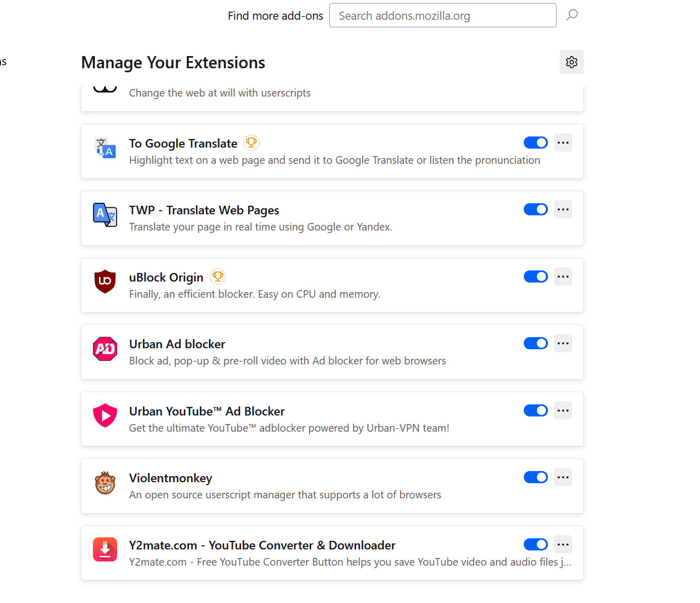Click the TWP Translate Web Pages icon

105,215
